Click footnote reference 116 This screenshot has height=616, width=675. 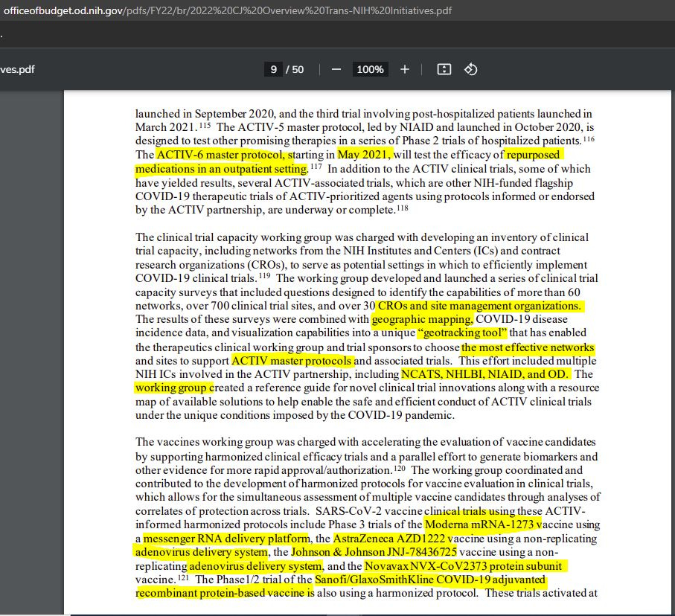589,138
